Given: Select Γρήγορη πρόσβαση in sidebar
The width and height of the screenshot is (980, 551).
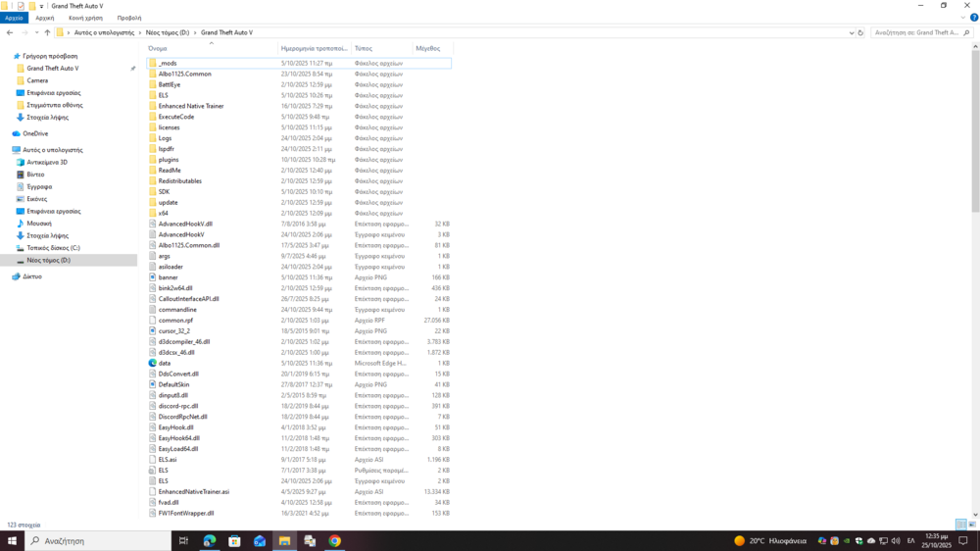Looking at the screenshot, I should coord(50,56).
